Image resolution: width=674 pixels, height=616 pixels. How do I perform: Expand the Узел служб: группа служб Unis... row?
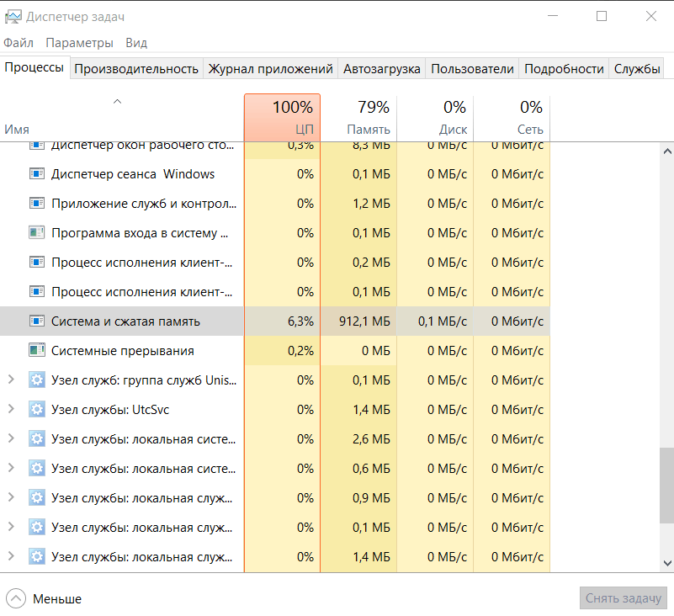pos(11,380)
